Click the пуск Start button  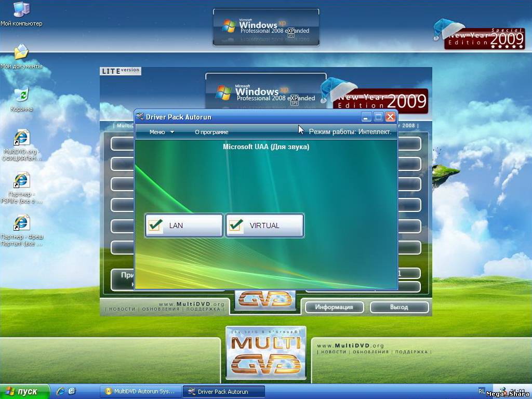click(25, 391)
